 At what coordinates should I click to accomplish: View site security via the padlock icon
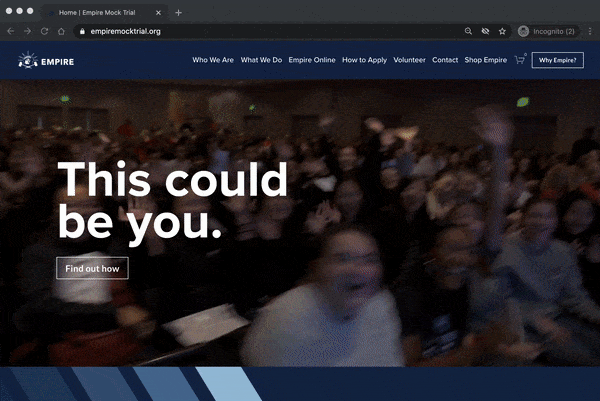82,31
